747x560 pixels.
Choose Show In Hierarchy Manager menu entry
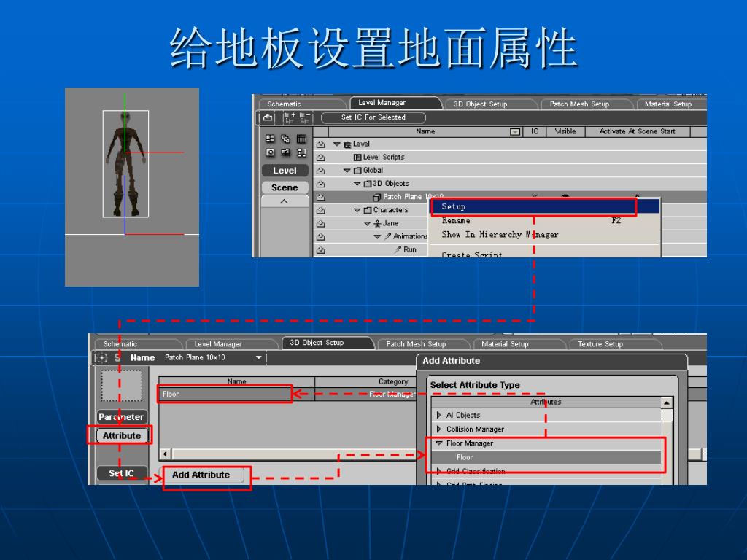coord(545,234)
